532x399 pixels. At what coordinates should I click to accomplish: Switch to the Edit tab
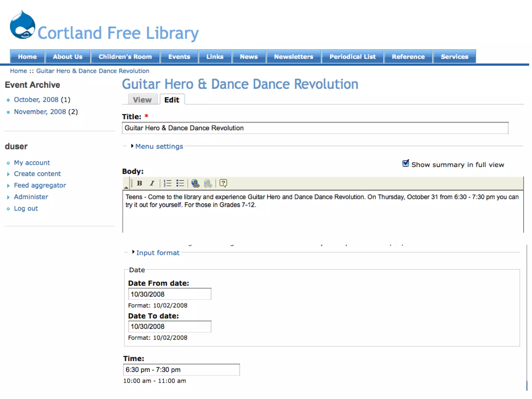(x=172, y=100)
